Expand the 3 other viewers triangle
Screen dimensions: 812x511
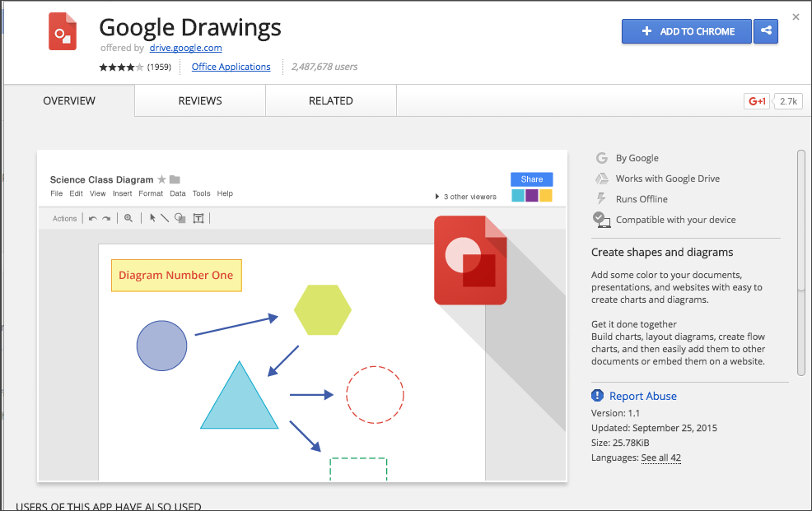click(x=437, y=197)
